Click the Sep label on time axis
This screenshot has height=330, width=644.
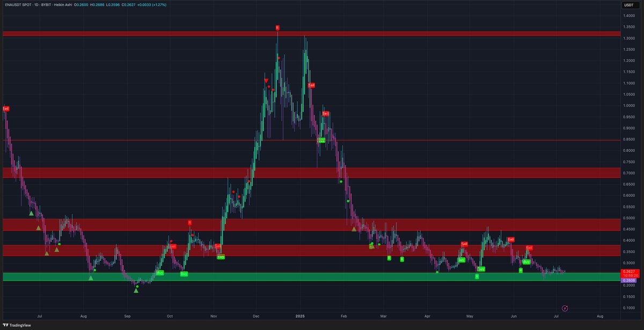(127, 317)
